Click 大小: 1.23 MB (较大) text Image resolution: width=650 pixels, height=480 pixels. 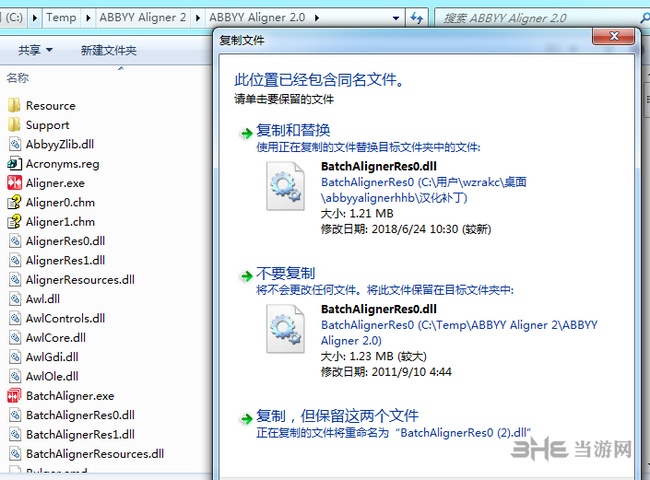tap(374, 356)
